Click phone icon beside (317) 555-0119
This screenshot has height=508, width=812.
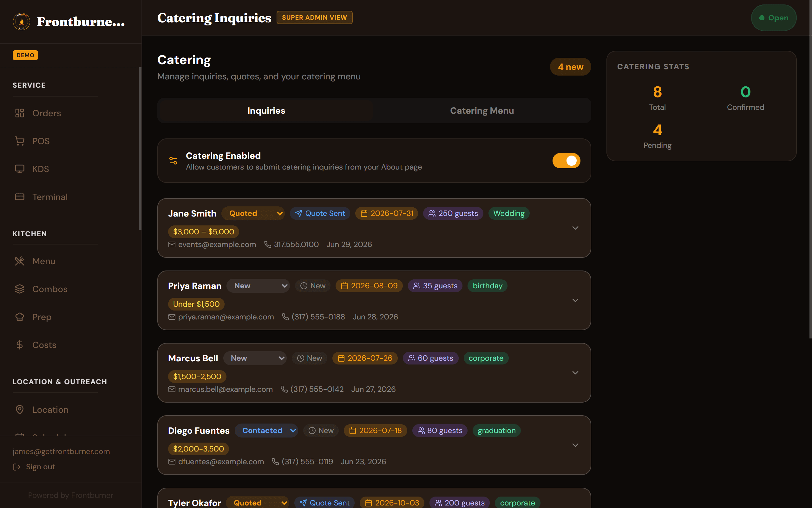[275, 462]
